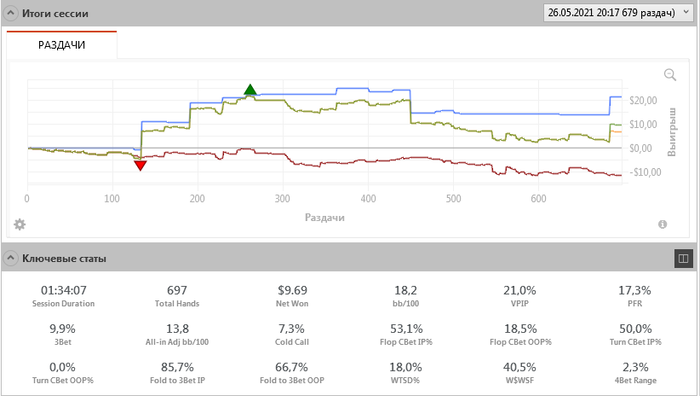Click the Итоги сессии header title
Image resolution: width=700 pixels, height=396 pixels.
click(55, 13)
